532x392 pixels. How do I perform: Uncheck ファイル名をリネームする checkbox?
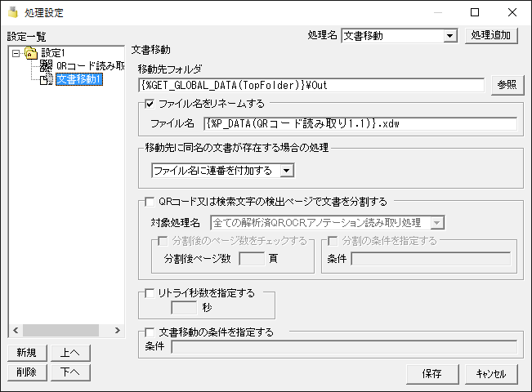150,104
